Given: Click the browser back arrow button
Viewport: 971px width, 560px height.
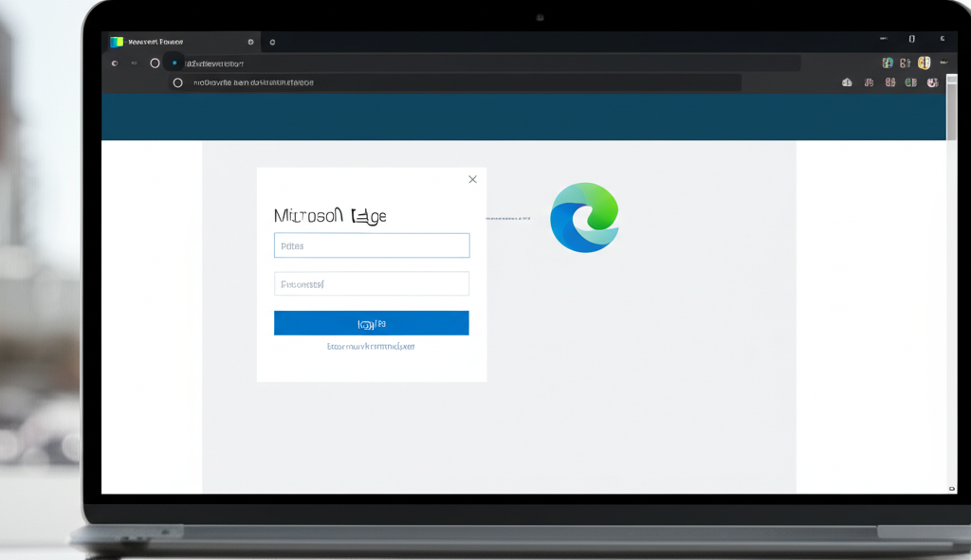Looking at the screenshot, I should tap(115, 63).
